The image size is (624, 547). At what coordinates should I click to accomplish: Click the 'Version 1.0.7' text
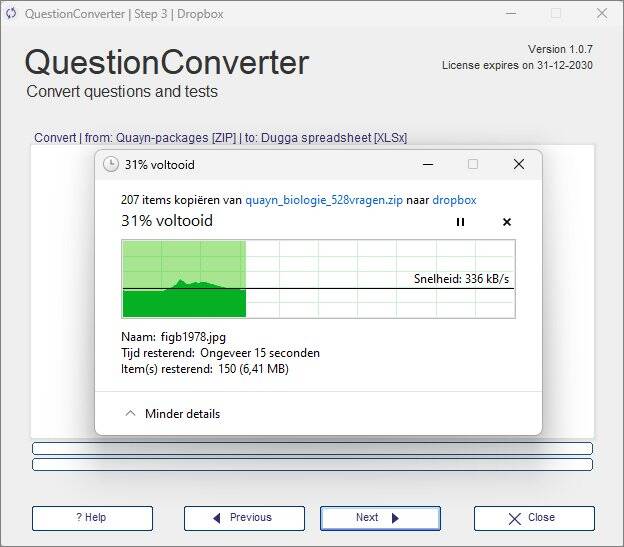(560, 49)
